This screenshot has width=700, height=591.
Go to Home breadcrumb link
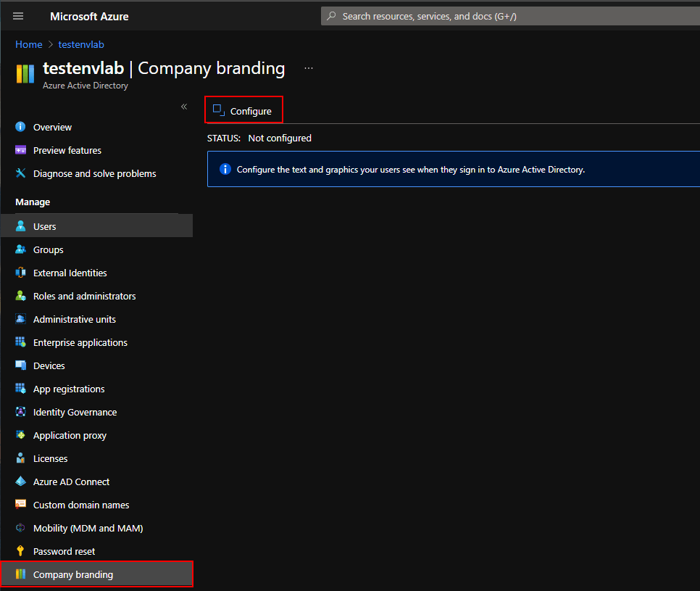tap(29, 44)
